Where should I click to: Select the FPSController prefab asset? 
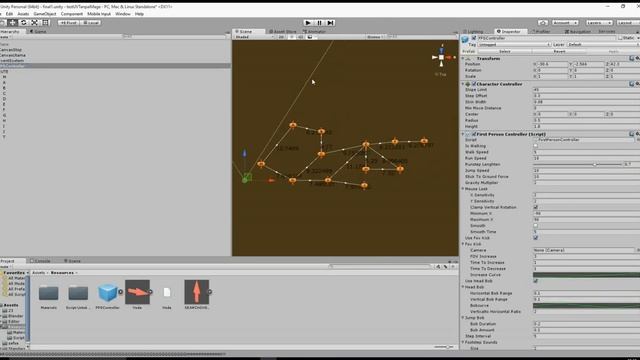click(x=108, y=292)
